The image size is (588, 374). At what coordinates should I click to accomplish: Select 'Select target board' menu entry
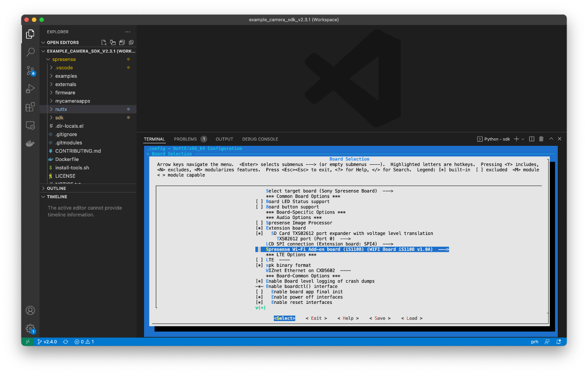click(x=330, y=191)
